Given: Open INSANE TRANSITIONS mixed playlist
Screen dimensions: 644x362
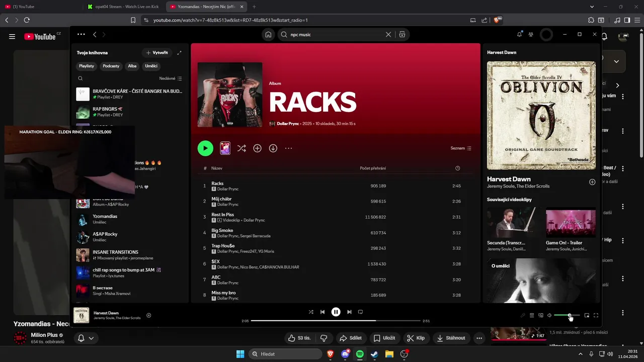Looking at the screenshot, I should click(129, 255).
